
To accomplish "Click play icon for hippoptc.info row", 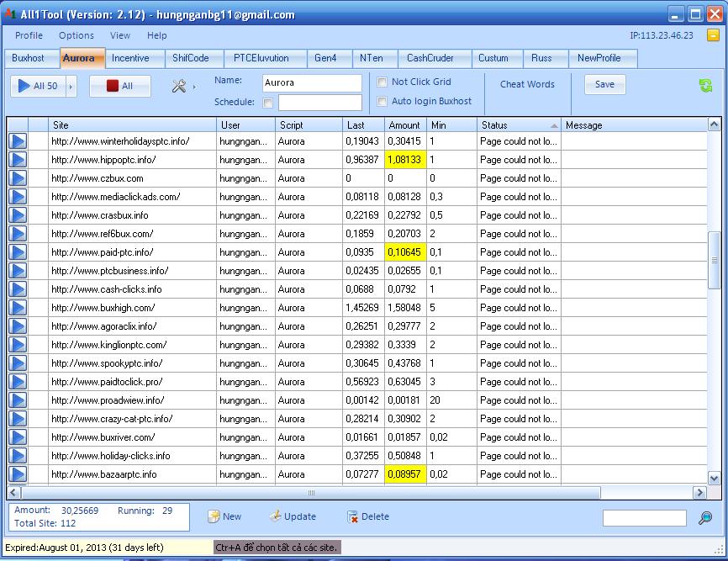I will (x=18, y=160).
